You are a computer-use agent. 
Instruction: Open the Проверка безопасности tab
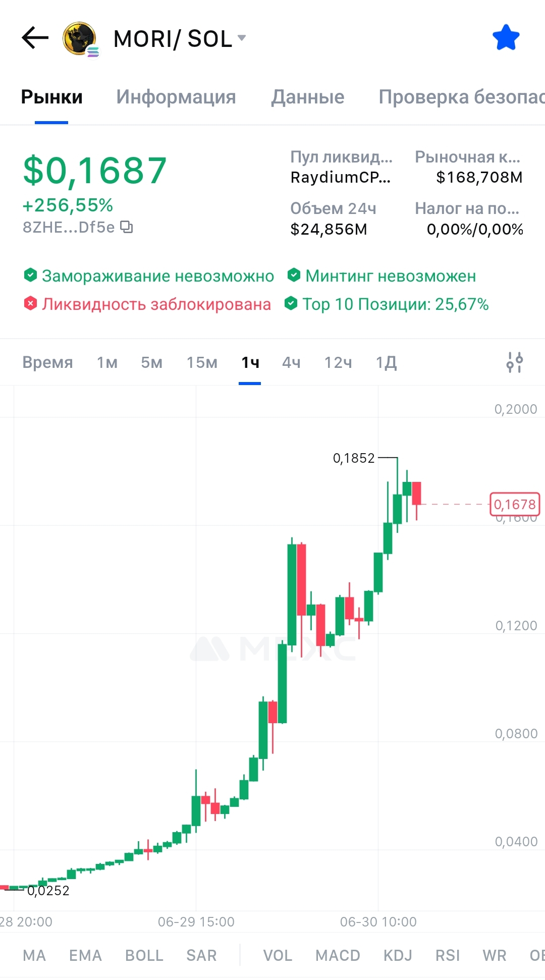coord(462,97)
